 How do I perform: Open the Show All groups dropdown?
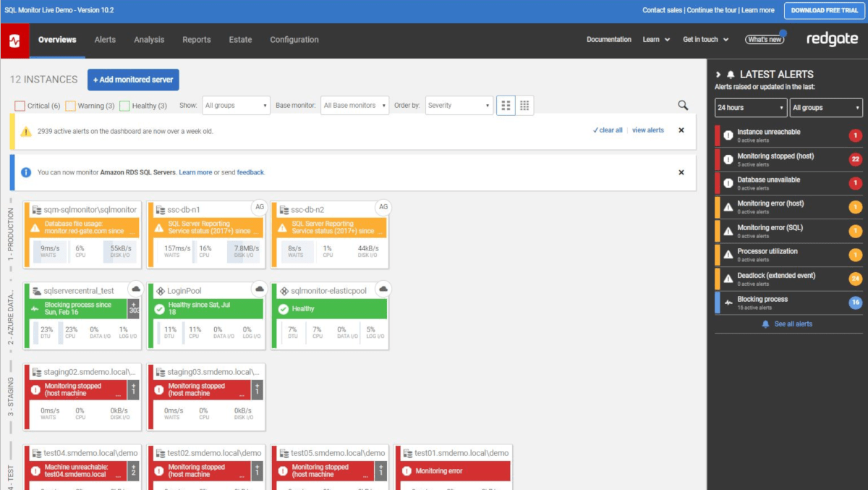pos(236,106)
